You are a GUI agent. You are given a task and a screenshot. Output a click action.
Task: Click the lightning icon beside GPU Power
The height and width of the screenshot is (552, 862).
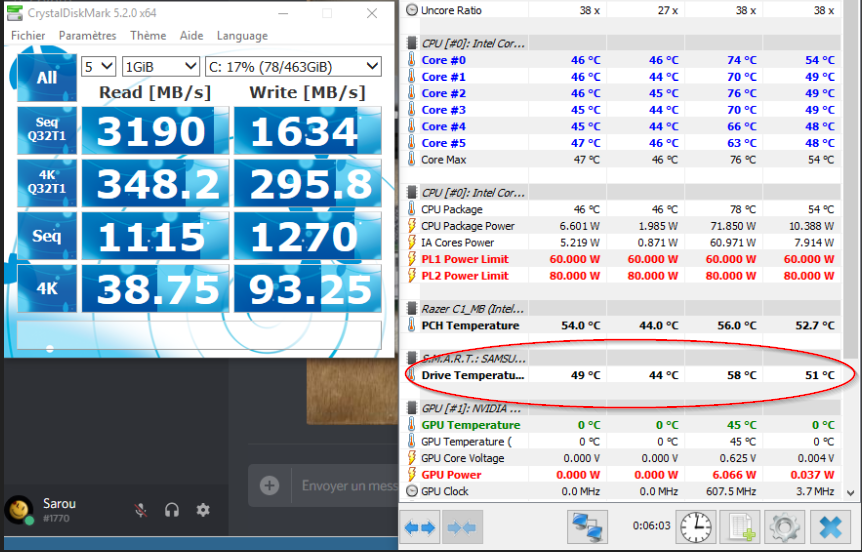411,474
